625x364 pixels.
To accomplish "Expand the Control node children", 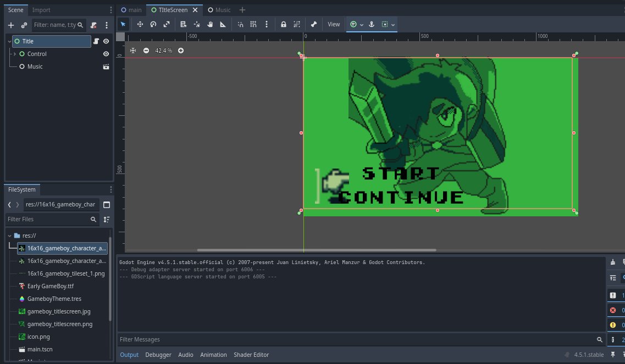I will [x=15, y=54].
